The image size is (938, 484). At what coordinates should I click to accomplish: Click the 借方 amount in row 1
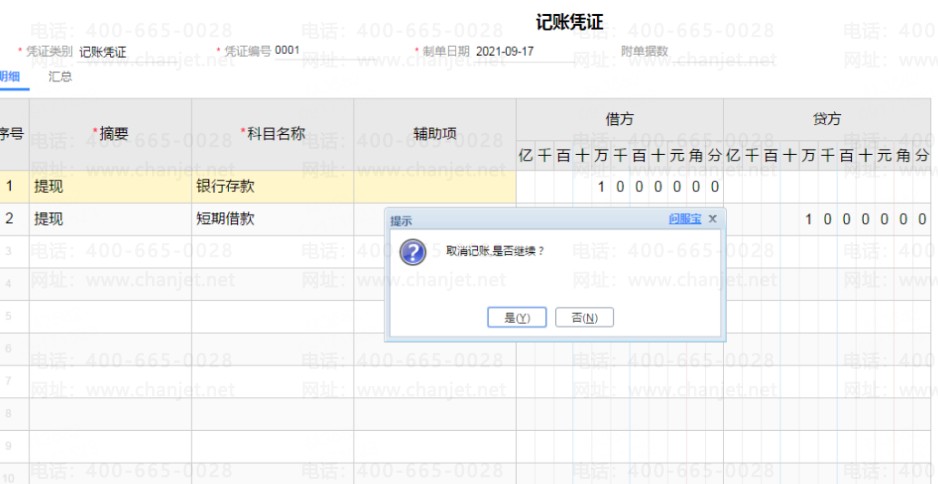point(620,187)
